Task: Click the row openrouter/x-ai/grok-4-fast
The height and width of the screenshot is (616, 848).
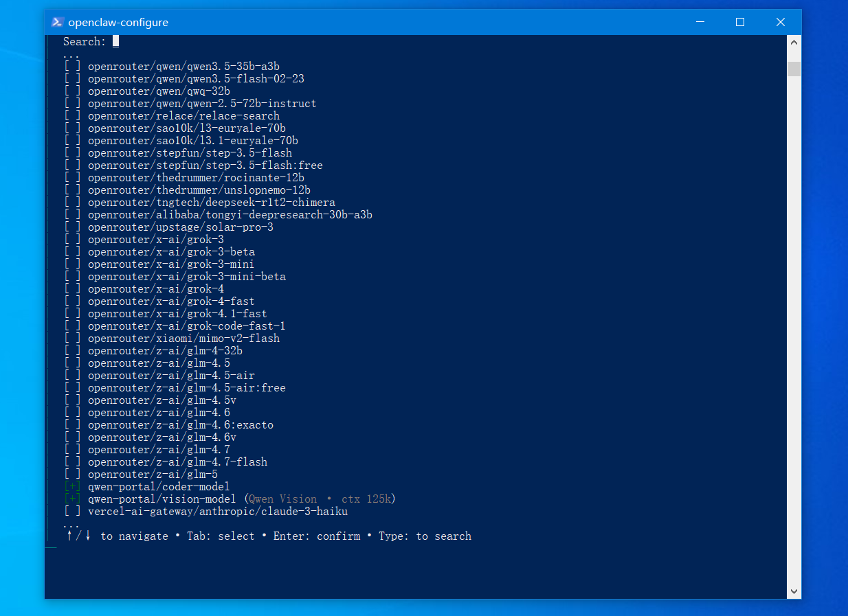Action: pyautogui.click(x=159, y=301)
